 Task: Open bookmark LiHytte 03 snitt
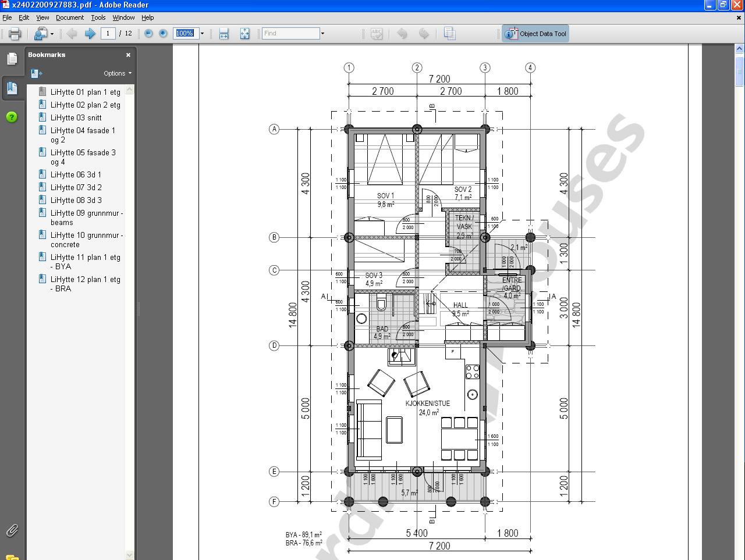pyautogui.click(x=76, y=117)
